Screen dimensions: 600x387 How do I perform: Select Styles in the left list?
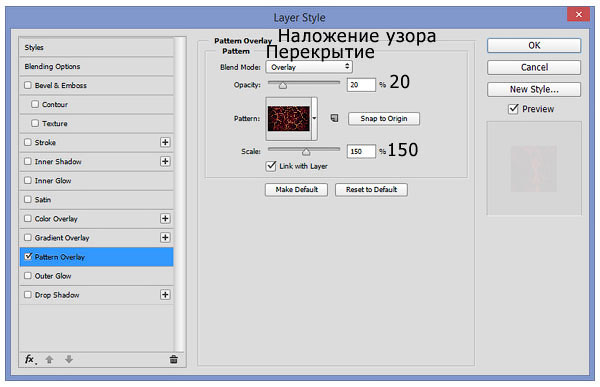tap(96, 47)
